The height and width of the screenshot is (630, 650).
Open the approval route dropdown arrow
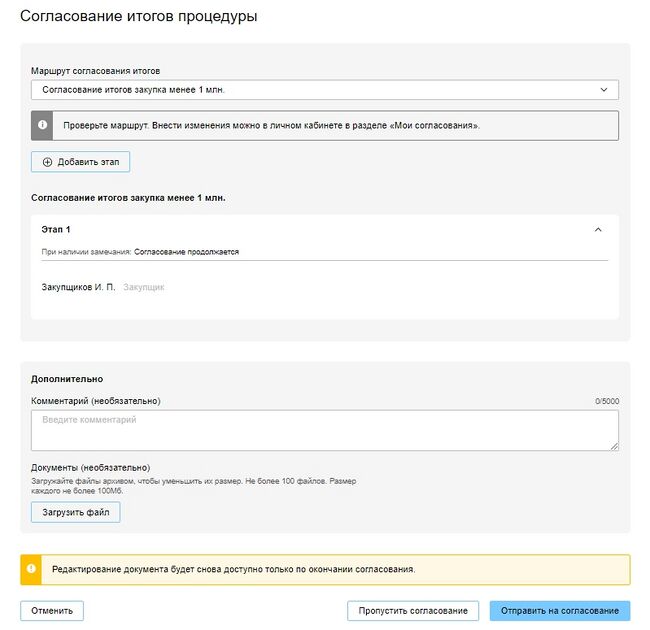[x=603, y=90]
